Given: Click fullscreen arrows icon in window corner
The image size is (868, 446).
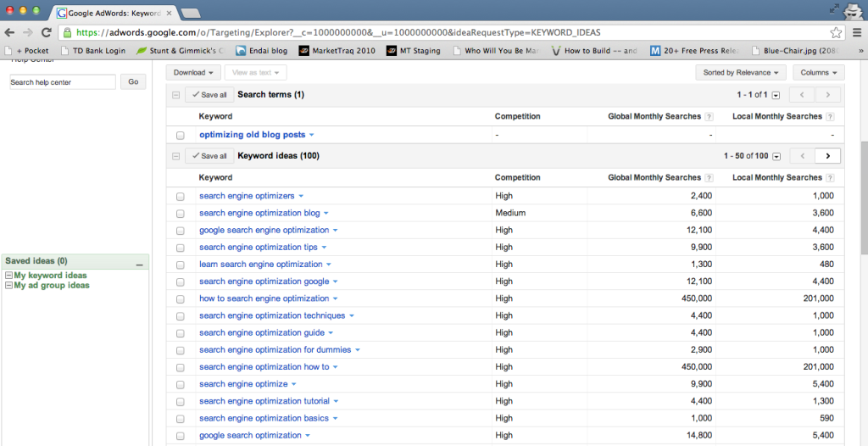Looking at the screenshot, I should click(834, 8).
